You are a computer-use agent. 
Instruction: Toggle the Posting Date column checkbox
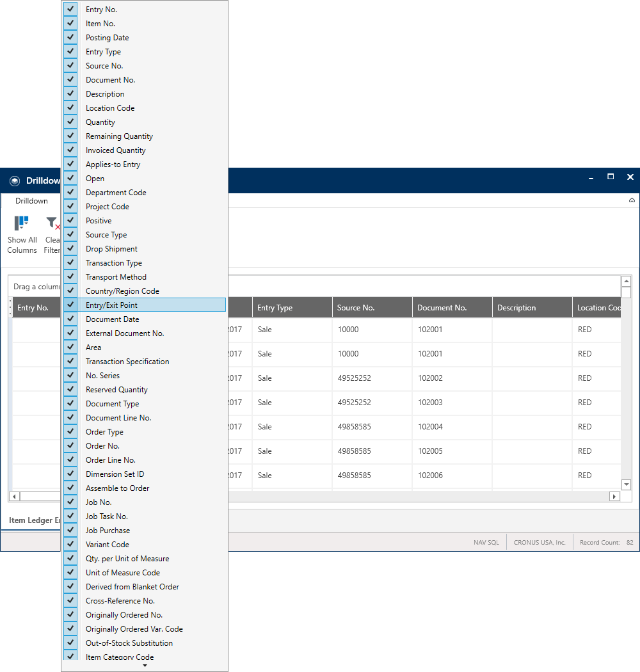(x=70, y=37)
